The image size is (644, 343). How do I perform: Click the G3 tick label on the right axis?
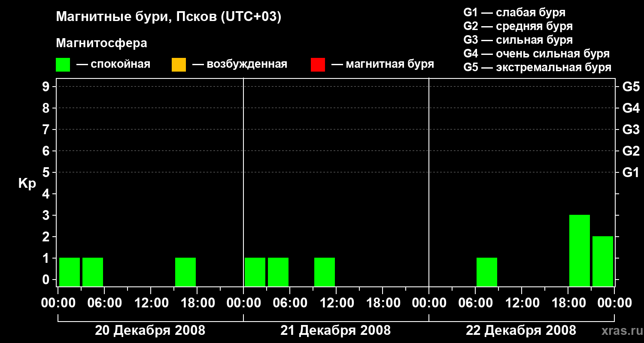click(x=631, y=129)
